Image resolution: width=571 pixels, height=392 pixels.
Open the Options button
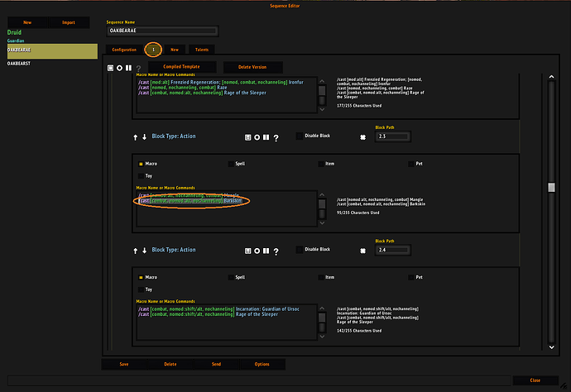[262, 365]
